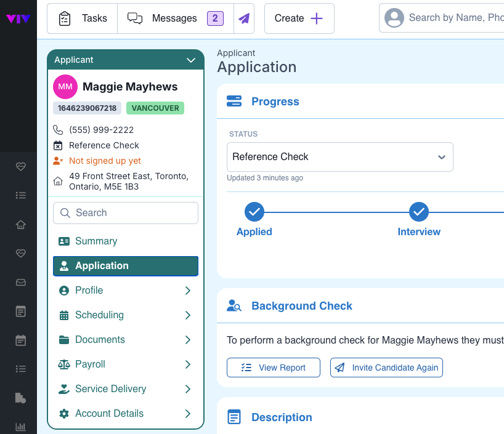This screenshot has width=504, height=434.
Task: Expand the Service Delivery chevron arrow
Action: [x=188, y=389]
